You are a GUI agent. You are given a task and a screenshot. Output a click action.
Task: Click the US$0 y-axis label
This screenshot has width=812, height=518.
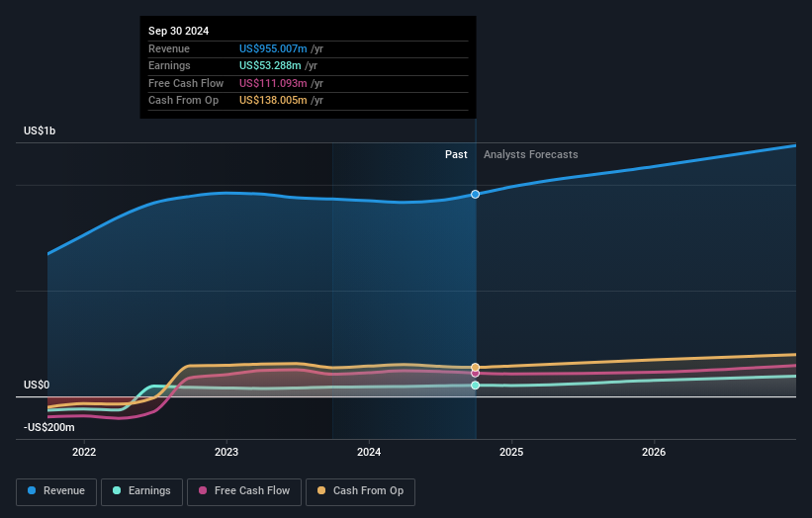pyautogui.click(x=37, y=385)
